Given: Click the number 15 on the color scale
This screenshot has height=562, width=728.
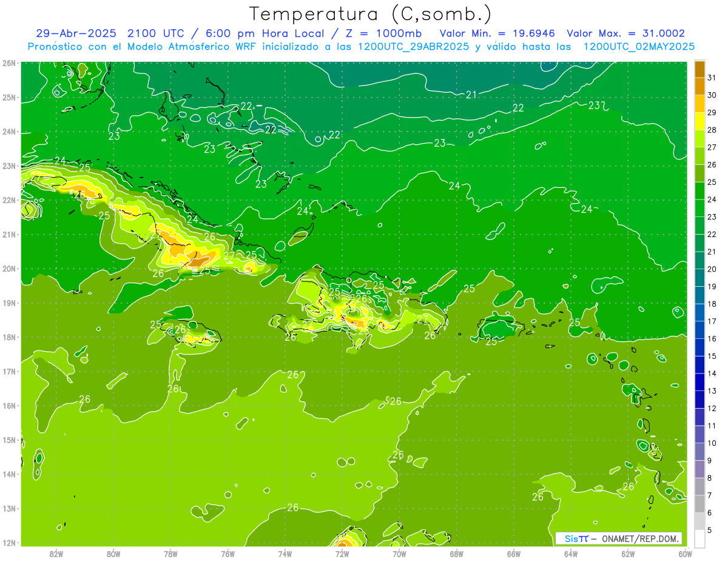Looking at the screenshot, I should 712,356.
